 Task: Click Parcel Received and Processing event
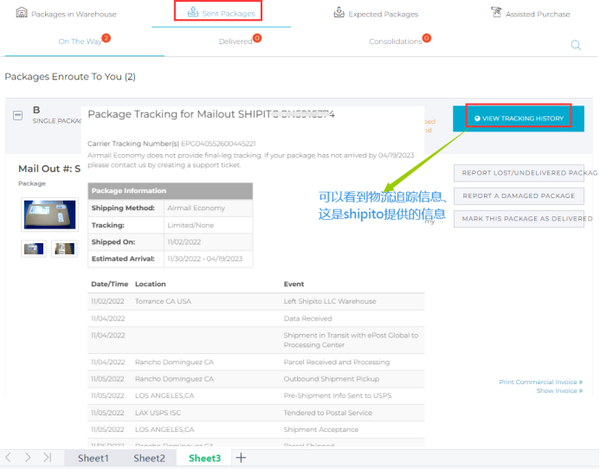tap(337, 362)
